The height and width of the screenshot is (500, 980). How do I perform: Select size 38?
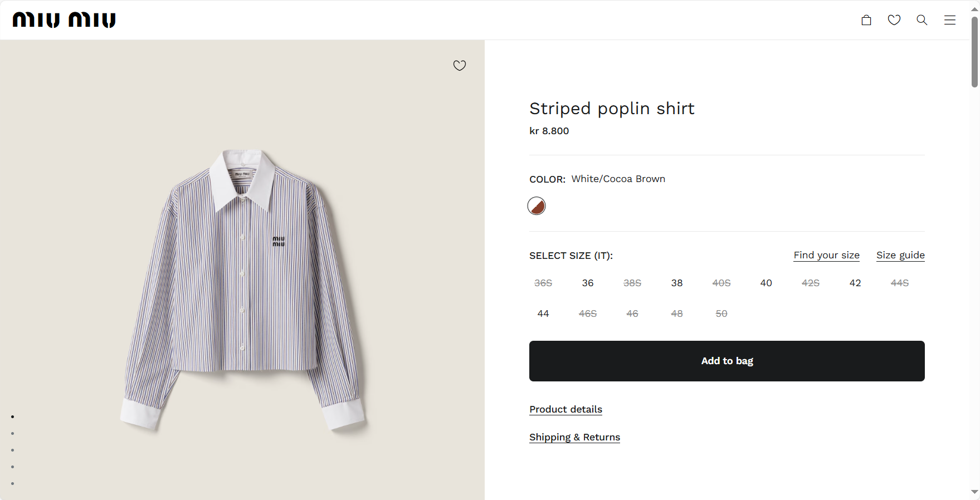coord(677,283)
